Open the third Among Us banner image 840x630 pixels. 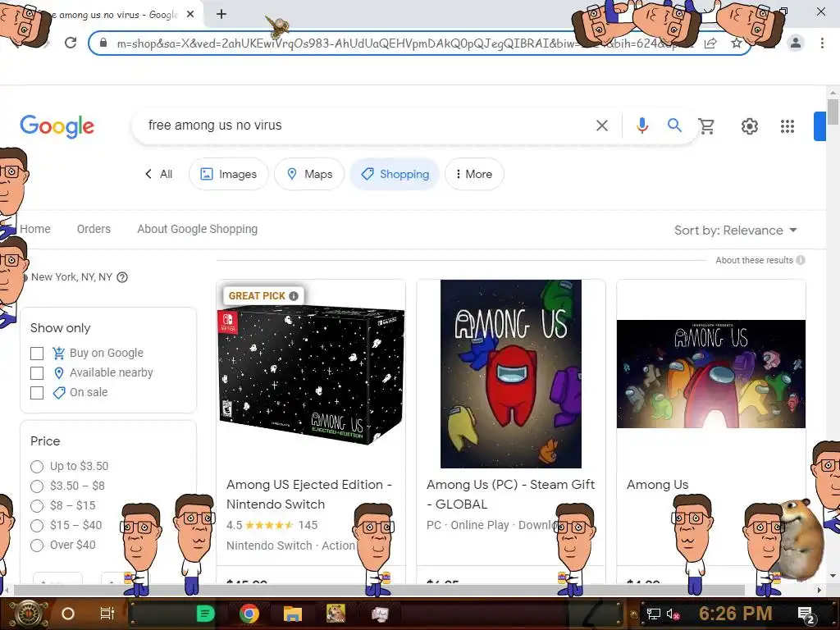coord(711,373)
